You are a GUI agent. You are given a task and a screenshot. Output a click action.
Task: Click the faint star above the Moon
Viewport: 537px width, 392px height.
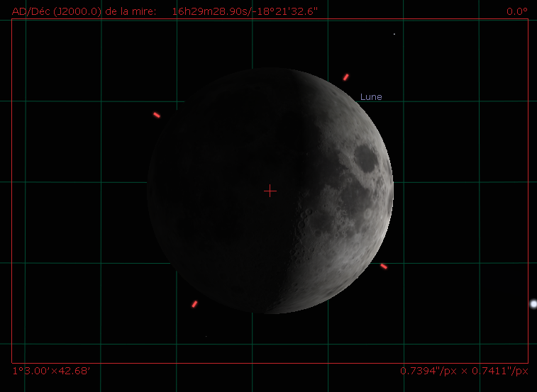[x=394, y=34]
